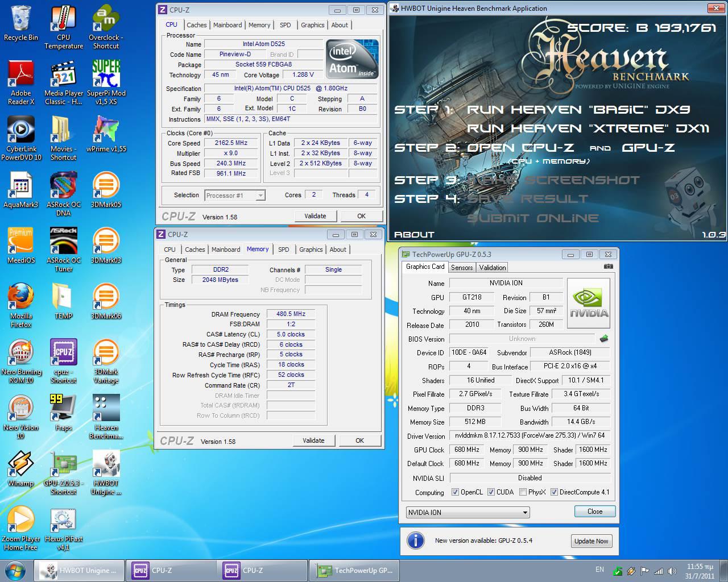The height and width of the screenshot is (582, 728).
Task: Click the EN language indicator in taskbar
Action: click(599, 569)
